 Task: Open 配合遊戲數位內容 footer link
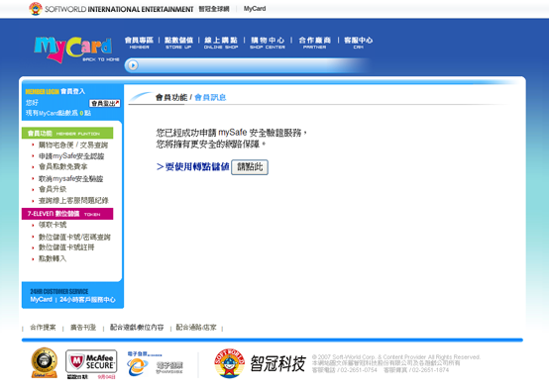pos(137,328)
